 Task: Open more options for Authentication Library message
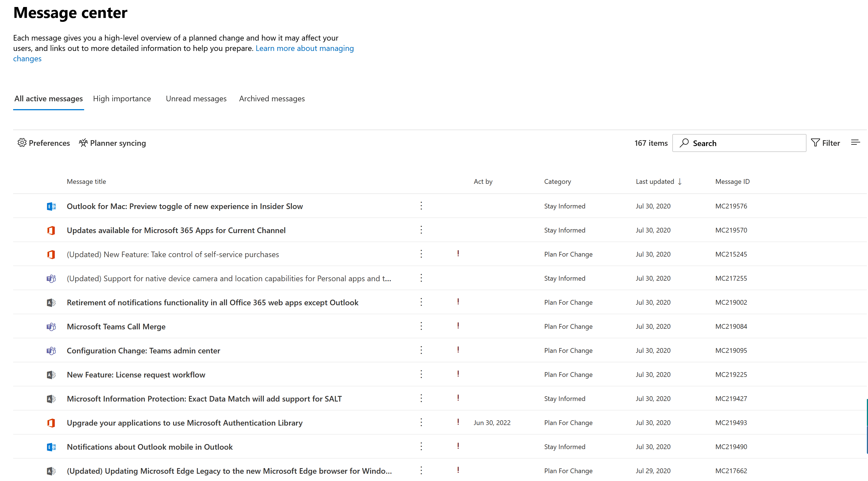point(421,422)
